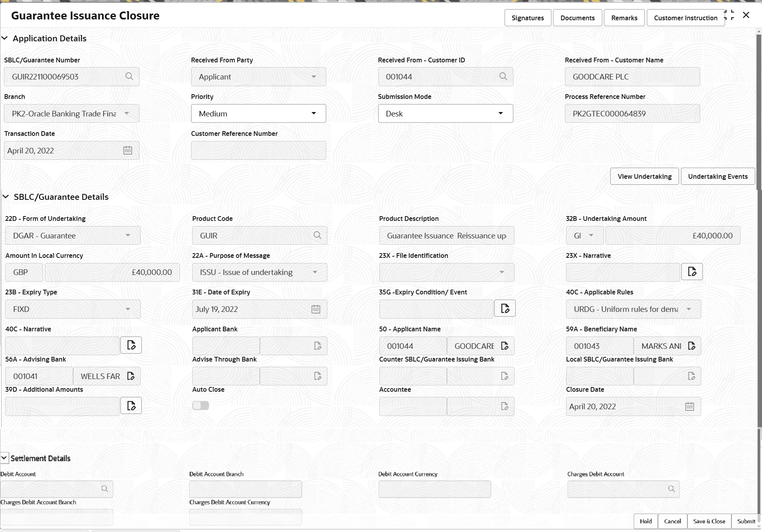Click search icon in SBLC/Guarantee Number field

coord(129,76)
